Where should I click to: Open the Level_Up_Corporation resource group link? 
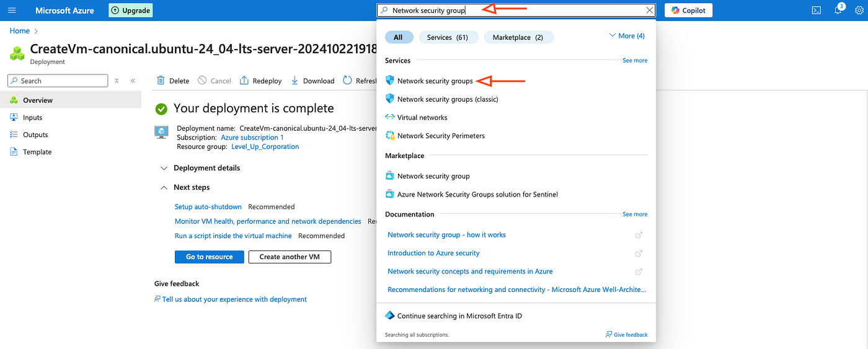265,147
